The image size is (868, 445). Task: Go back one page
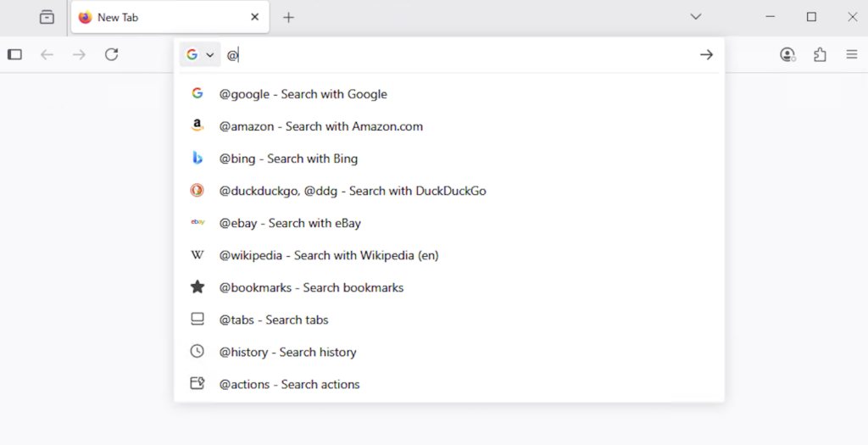click(x=47, y=54)
